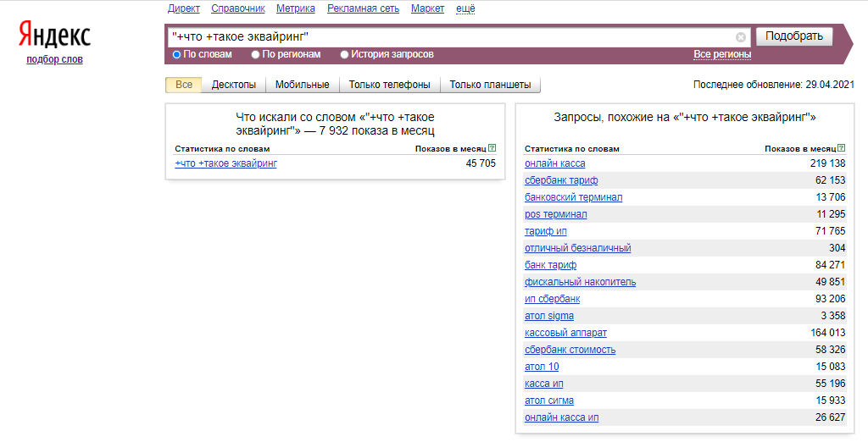This screenshot has width=868, height=442.
Task: Open the 'pos терминал' query link
Action: [556, 214]
